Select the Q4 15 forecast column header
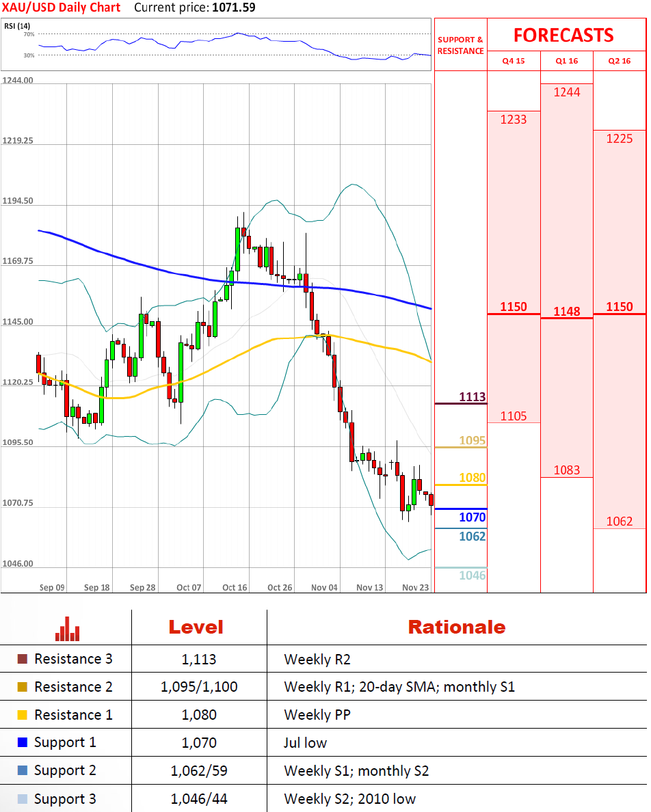Screen dimensions: 651x812 tap(514, 61)
